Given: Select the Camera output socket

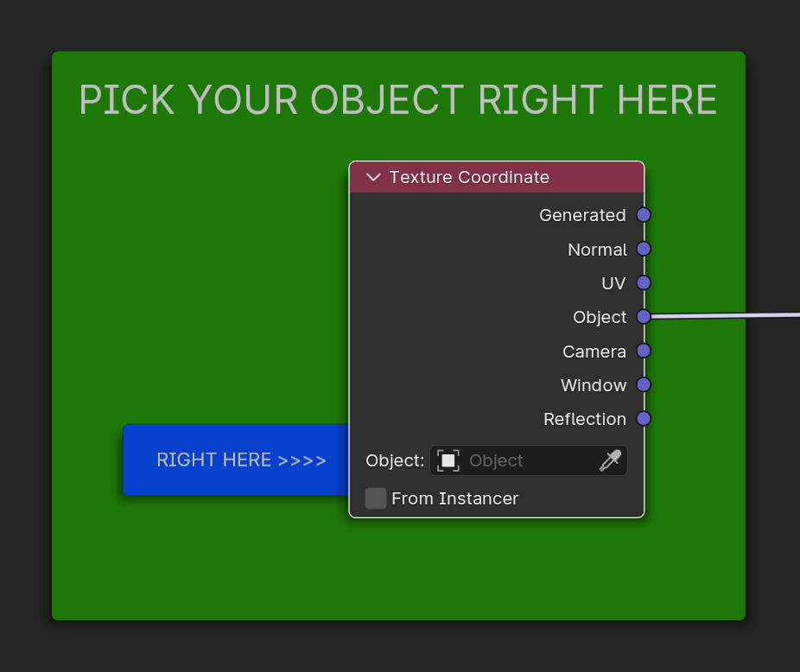Looking at the screenshot, I should [x=644, y=351].
